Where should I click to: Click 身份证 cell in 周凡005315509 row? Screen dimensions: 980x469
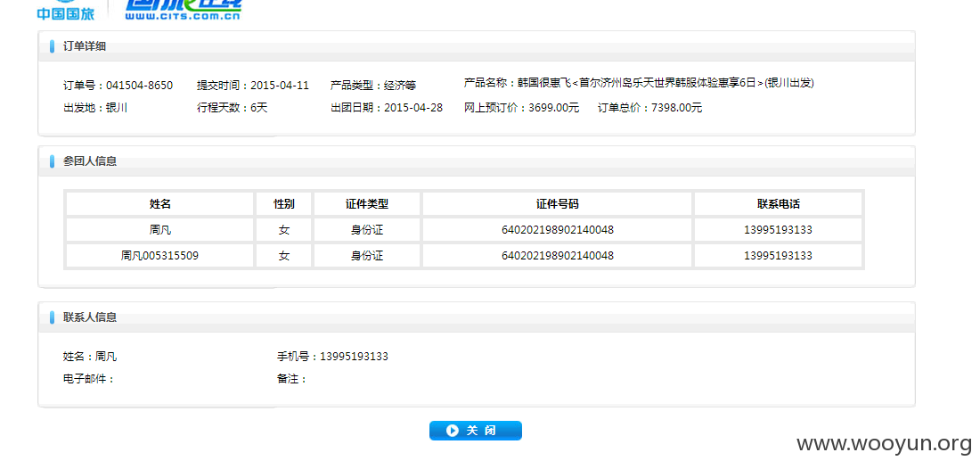coord(367,255)
